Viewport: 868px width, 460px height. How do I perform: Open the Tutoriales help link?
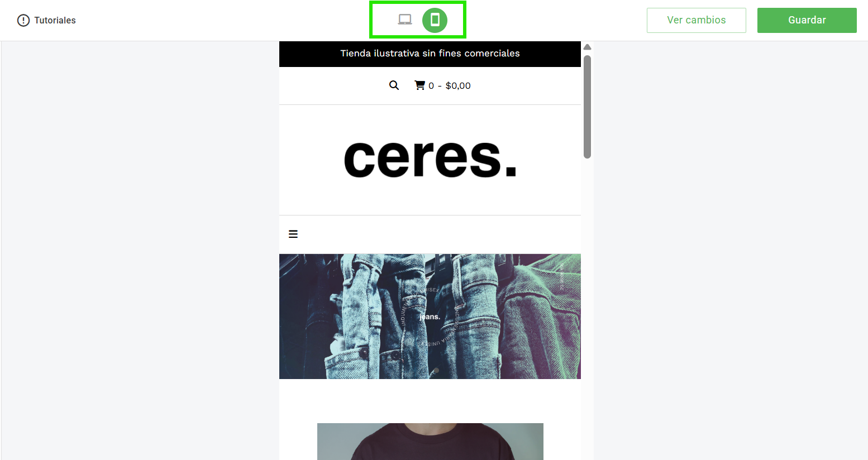pyautogui.click(x=46, y=20)
